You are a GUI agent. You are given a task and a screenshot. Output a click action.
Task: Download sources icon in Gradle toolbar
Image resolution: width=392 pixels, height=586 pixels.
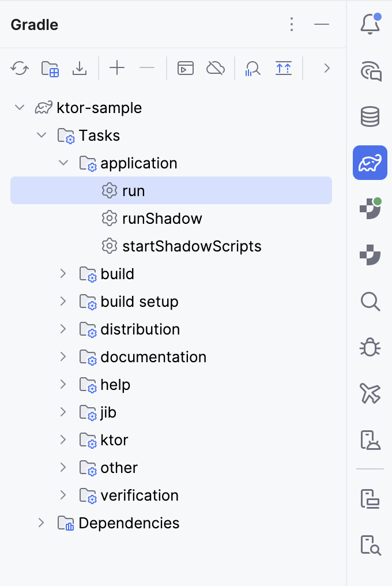[x=80, y=69]
